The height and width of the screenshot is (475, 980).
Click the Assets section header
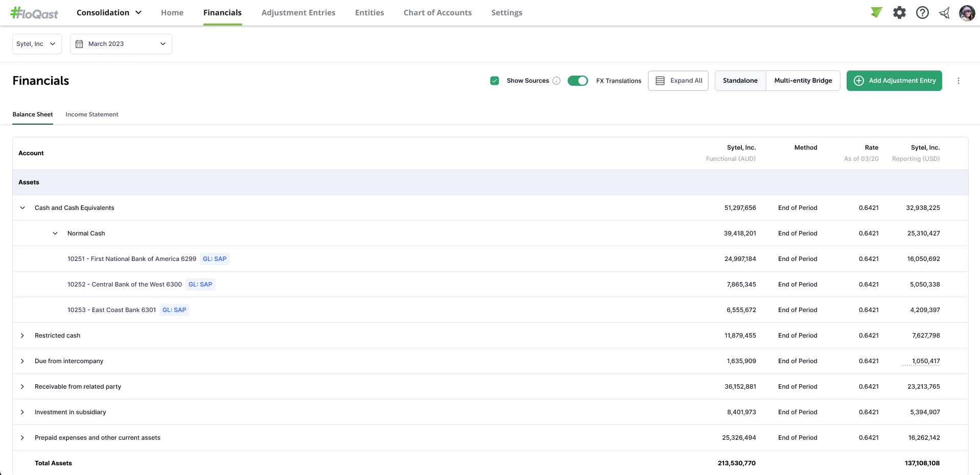pyautogui.click(x=29, y=182)
